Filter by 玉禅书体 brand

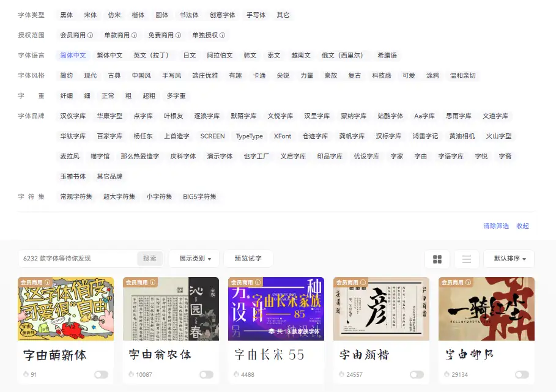tap(73, 177)
